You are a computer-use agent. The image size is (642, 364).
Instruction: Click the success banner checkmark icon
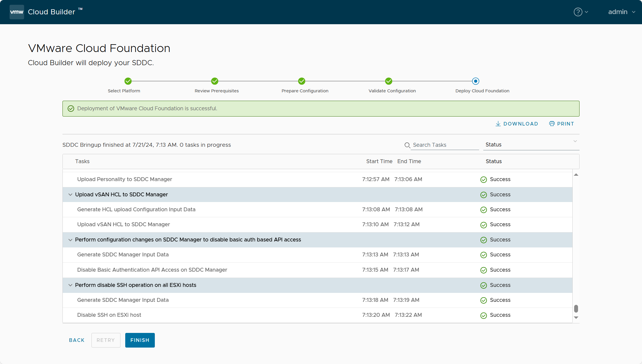click(71, 108)
